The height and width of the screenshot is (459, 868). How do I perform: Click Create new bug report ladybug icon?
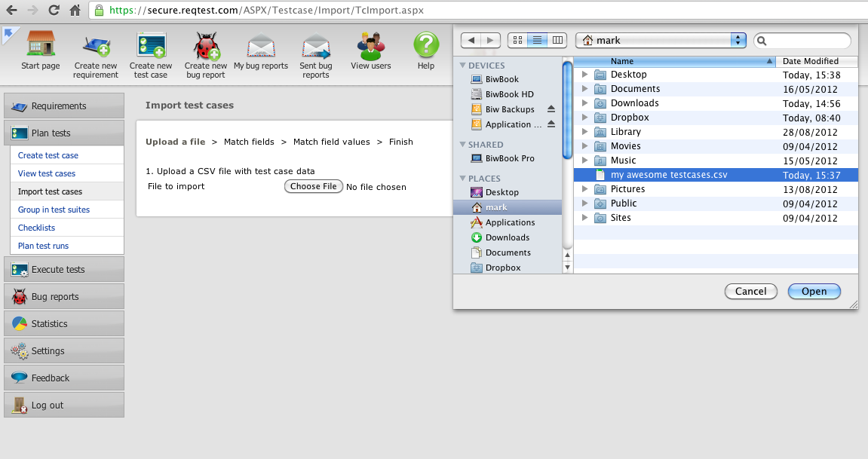[x=206, y=46]
